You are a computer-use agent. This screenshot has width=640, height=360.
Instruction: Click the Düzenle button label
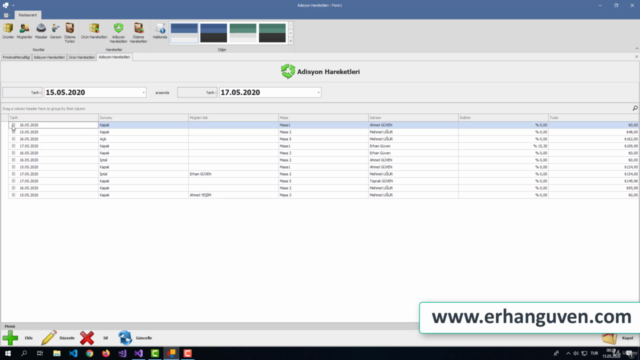[67, 338]
